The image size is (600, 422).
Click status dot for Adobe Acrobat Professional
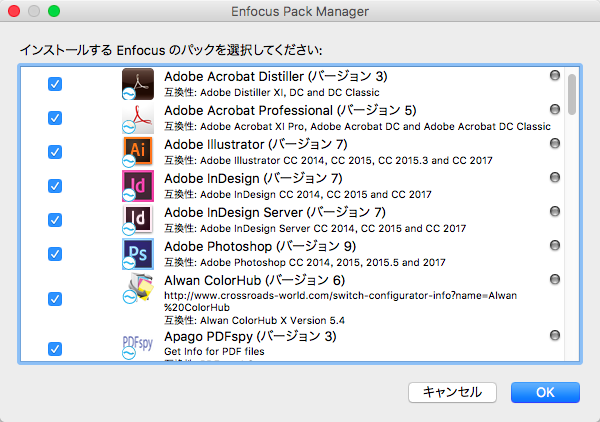[x=555, y=109]
